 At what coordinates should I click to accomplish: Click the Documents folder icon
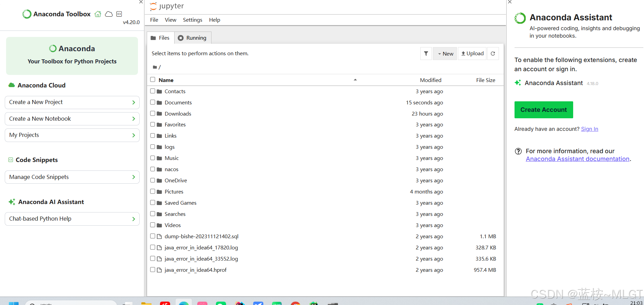(159, 103)
